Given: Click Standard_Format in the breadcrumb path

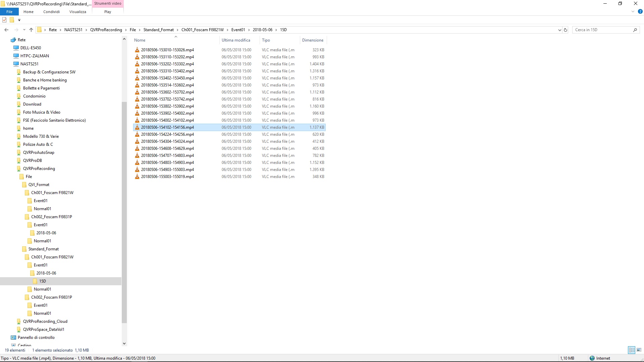Looking at the screenshot, I should [158, 30].
